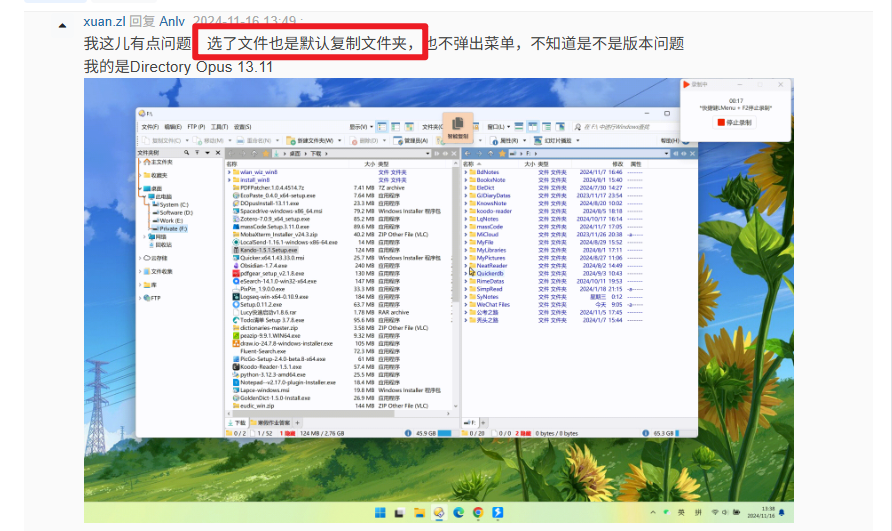The width and height of the screenshot is (892, 531).
Task: Open the 帮助(H) menu
Action: coord(669,141)
